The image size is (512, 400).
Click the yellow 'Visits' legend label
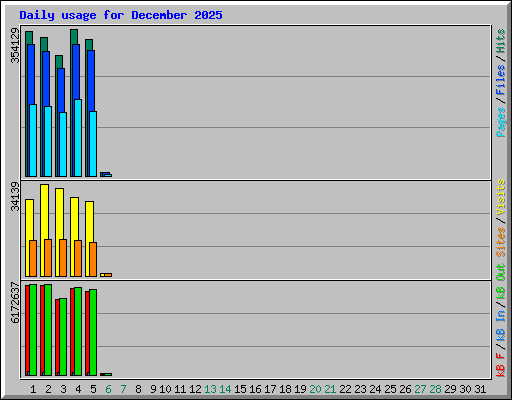(501, 198)
